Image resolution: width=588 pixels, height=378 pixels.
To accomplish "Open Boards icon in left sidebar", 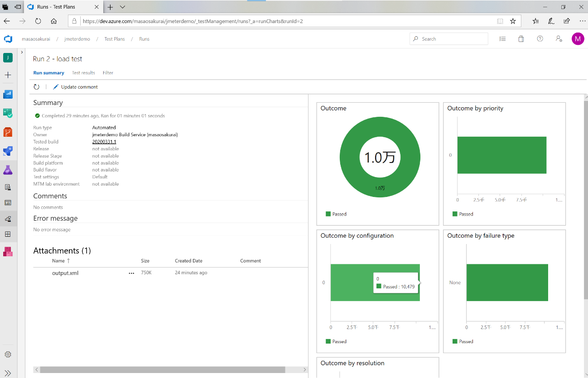I will [x=8, y=113].
